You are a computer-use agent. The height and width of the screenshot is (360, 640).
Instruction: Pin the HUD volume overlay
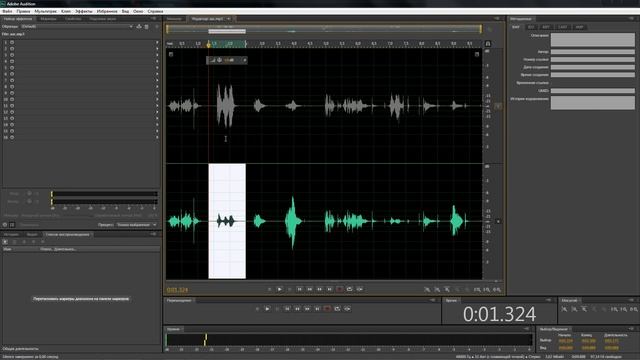click(x=244, y=60)
